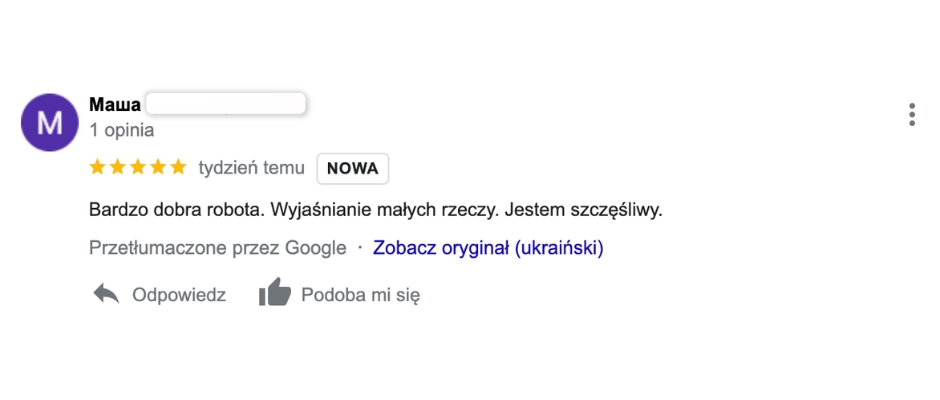This screenshot has width=940, height=400.
Task: Click the second yellow rating star
Action: point(118,167)
